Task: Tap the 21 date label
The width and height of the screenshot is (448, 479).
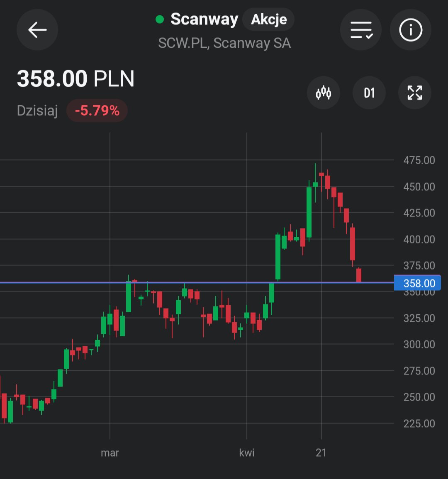Action: [x=321, y=453]
